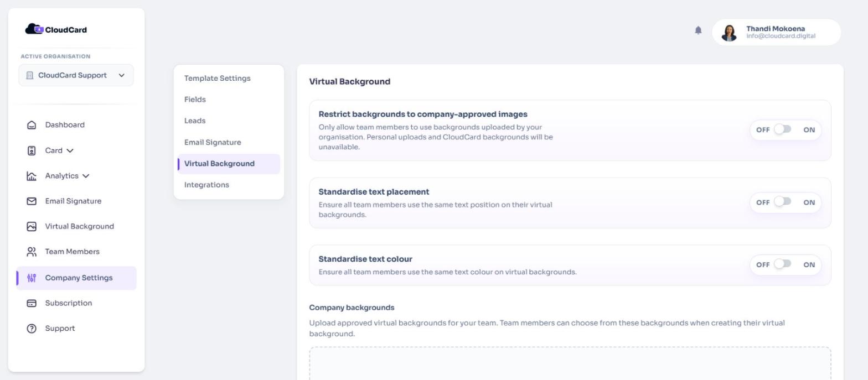Screen dimensions: 868x380
Task: Click the Thandi Mokoena account name
Action: [x=776, y=29]
